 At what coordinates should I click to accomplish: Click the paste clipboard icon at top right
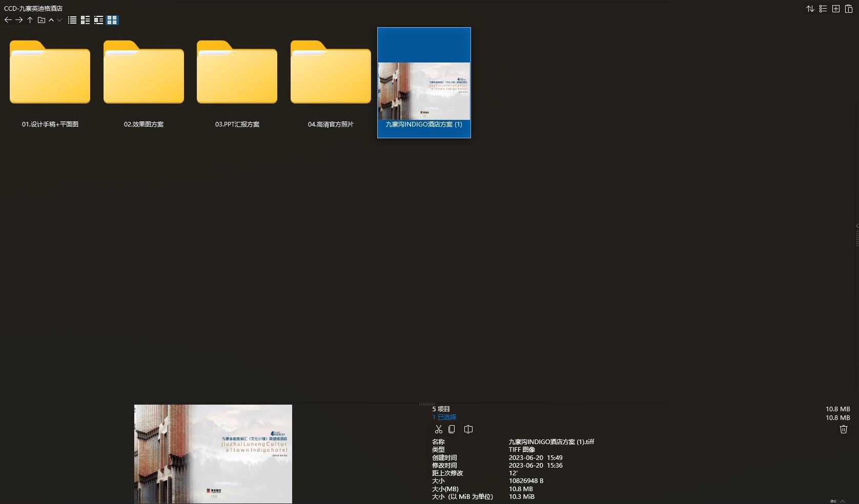pyautogui.click(x=849, y=9)
